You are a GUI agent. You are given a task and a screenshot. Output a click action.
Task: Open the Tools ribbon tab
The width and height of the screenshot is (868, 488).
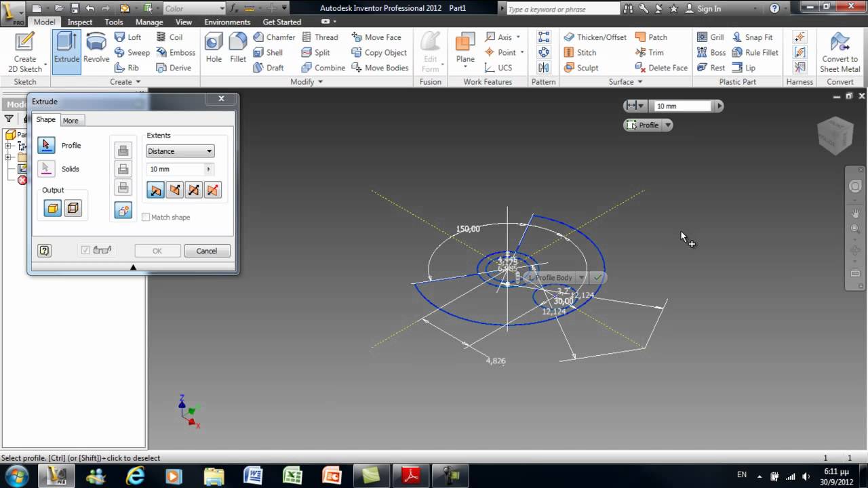(x=114, y=22)
